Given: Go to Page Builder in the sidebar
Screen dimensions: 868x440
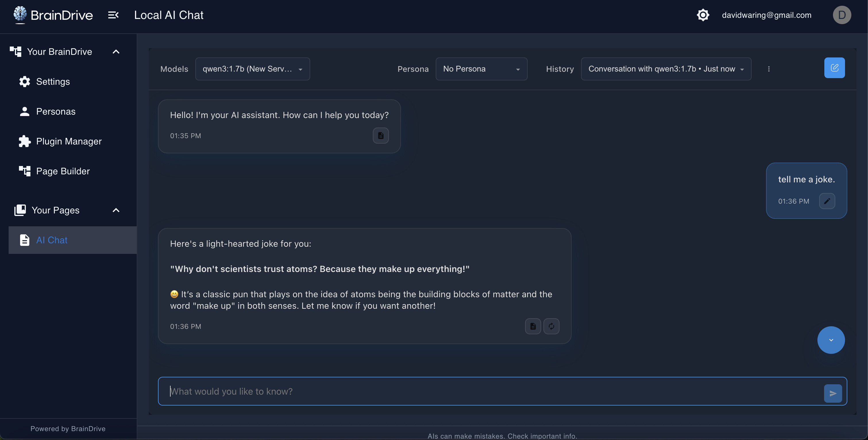Looking at the screenshot, I should click(63, 171).
